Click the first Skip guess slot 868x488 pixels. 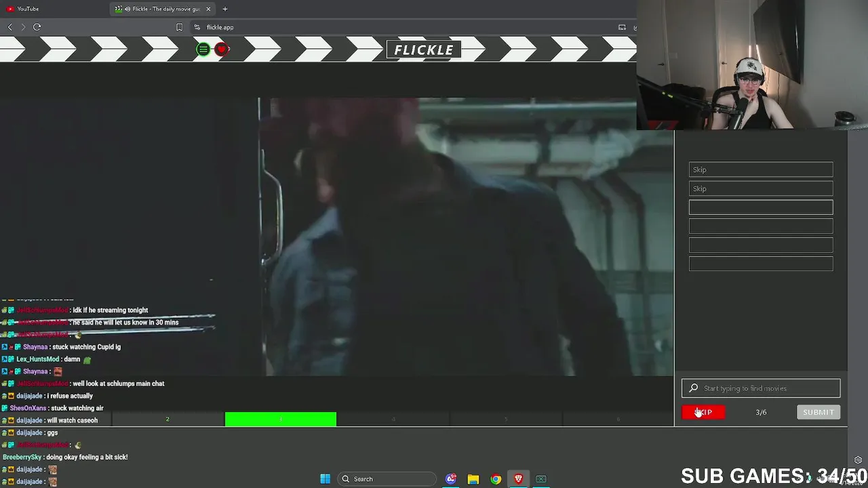(x=761, y=169)
